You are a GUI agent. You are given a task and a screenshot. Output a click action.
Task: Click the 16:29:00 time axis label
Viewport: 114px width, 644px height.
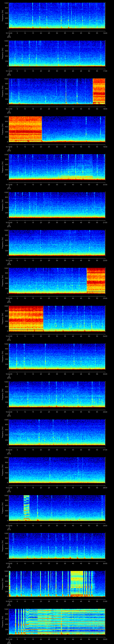pyautogui.click(x=9, y=563)
